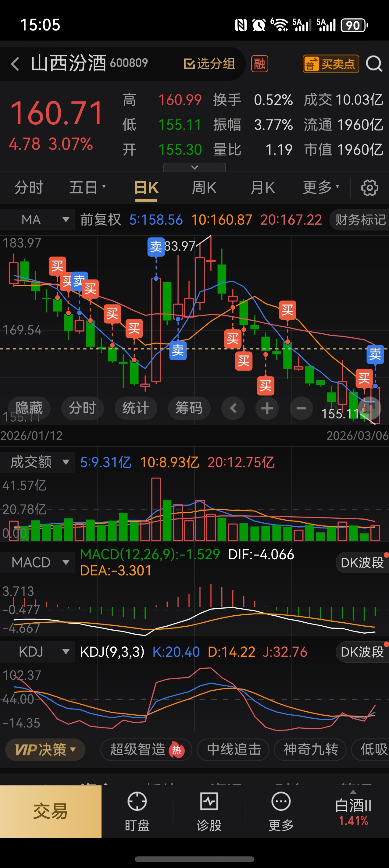Tap the 交易 trade button
Screen dimensions: 389x868
(51, 811)
